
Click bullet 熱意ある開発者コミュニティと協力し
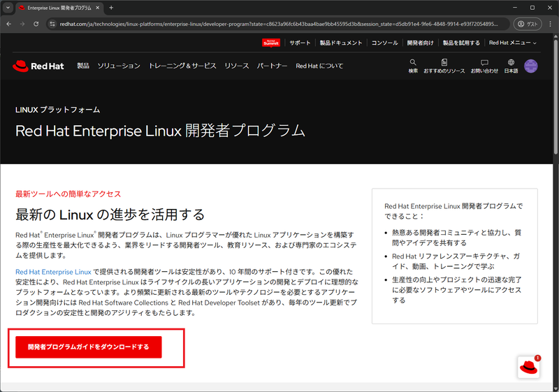tap(457, 238)
